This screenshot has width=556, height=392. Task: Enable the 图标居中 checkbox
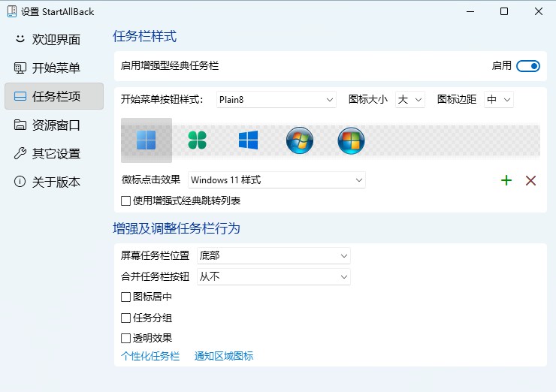tap(126, 297)
